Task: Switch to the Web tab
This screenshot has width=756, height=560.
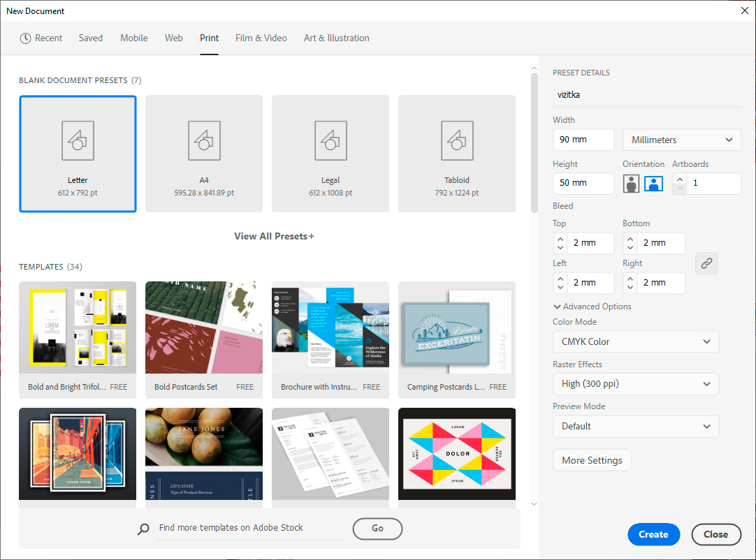Action: pos(174,38)
